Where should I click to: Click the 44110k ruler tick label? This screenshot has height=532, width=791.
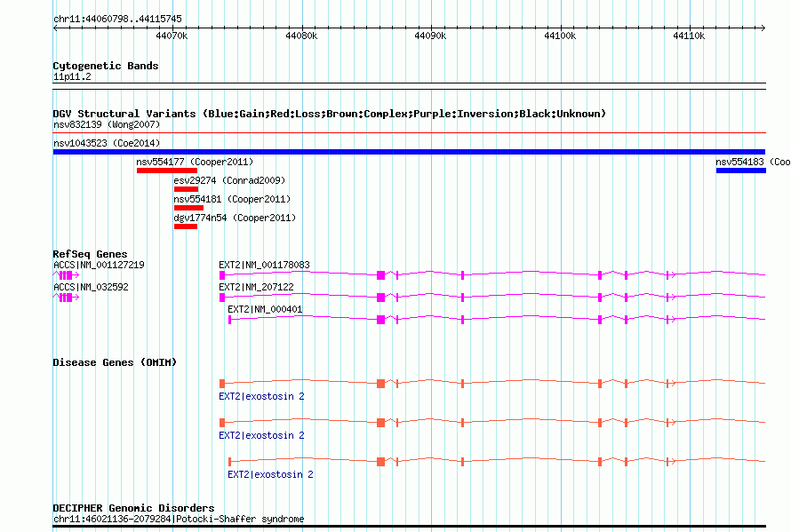pyautogui.click(x=689, y=36)
